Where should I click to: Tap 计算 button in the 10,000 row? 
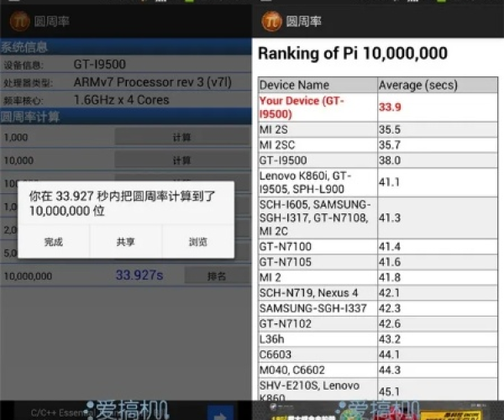pyautogui.click(x=182, y=160)
